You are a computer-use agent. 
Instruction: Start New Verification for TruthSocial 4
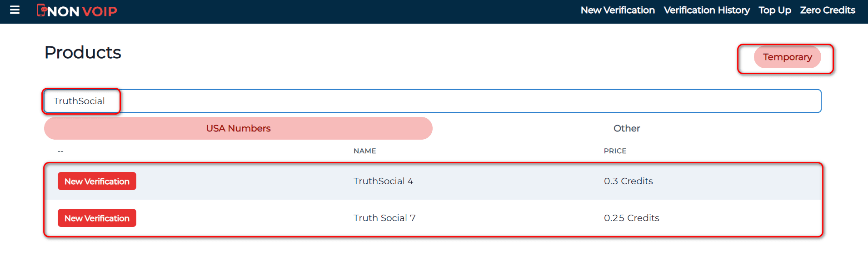tap(97, 181)
